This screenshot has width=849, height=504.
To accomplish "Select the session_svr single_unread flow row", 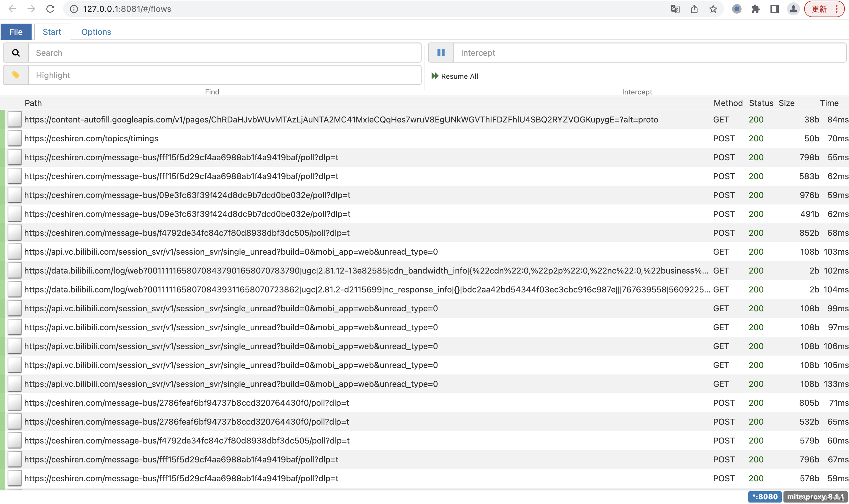I will pos(231,252).
